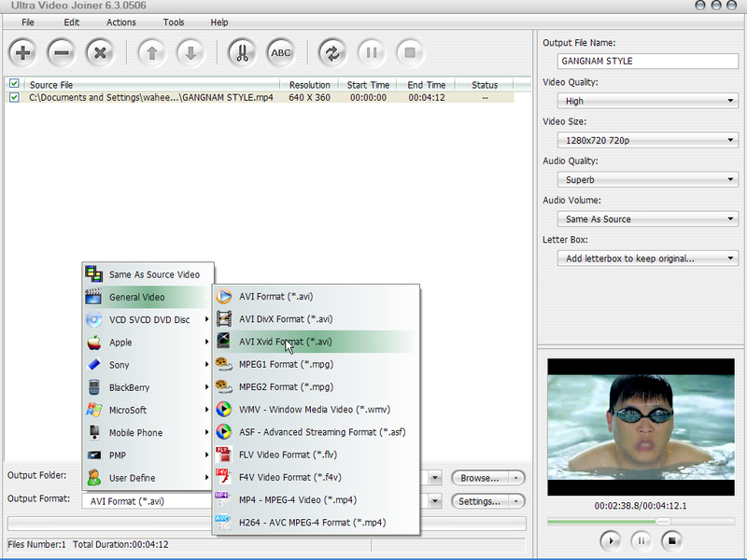Open the Audio Volume dropdown
Viewport: 747px width, 560px height.
648,219
